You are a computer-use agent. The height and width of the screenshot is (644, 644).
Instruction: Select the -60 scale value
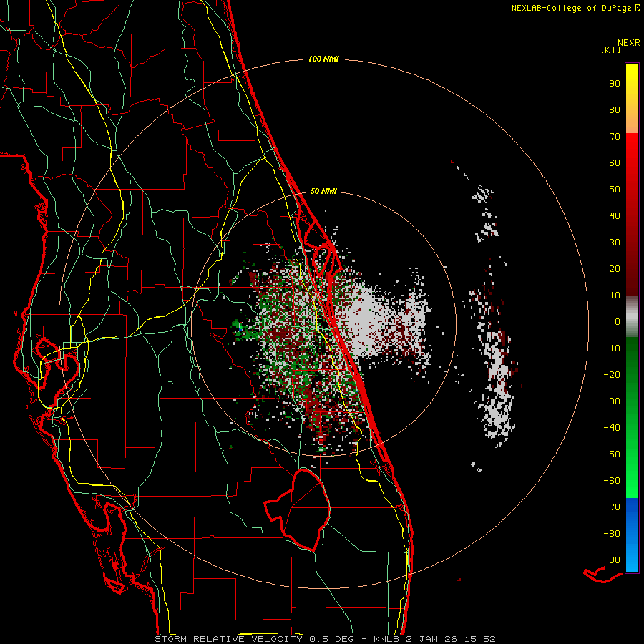click(612, 481)
